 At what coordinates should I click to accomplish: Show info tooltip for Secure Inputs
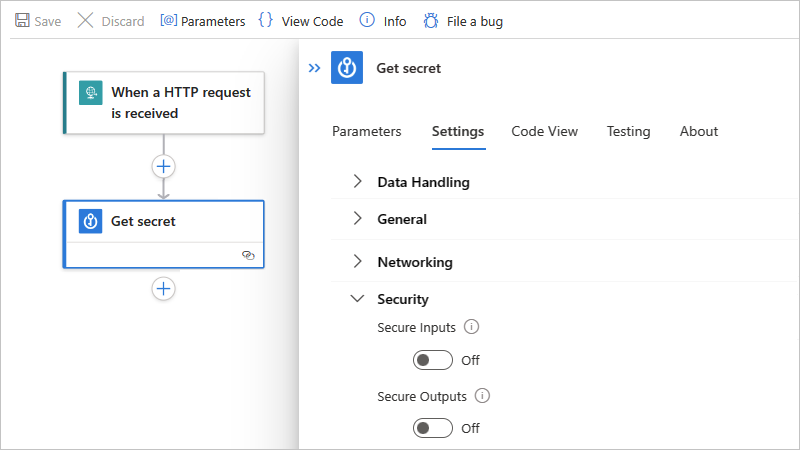point(473,327)
